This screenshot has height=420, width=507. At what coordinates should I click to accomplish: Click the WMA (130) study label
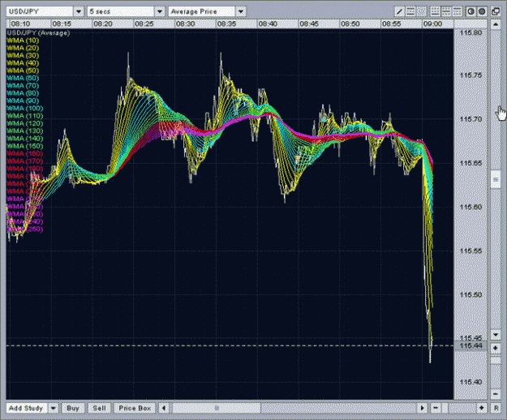click(24, 131)
